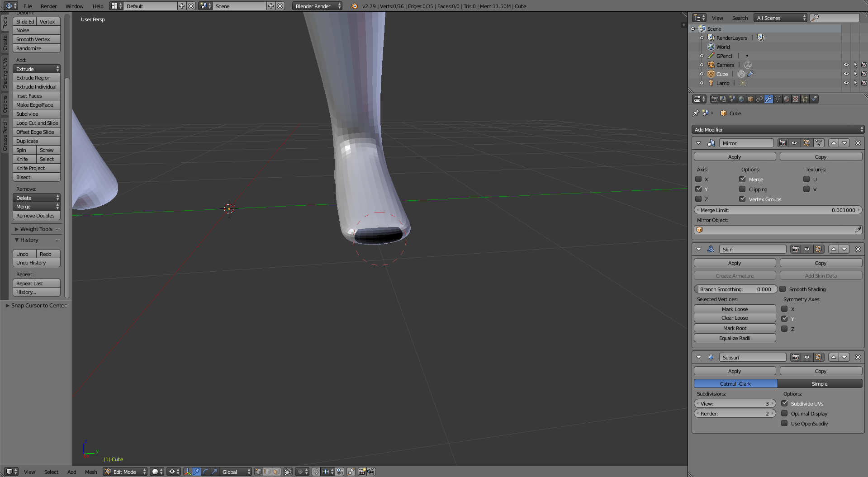The width and height of the screenshot is (868, 477).
Task: Enable Optimal Display checkbox
Action: (784, 413)
